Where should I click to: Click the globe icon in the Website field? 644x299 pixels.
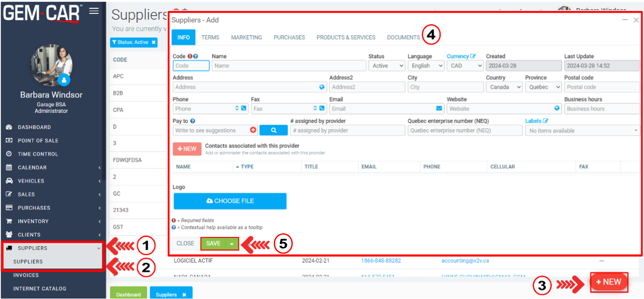(557, 109)
